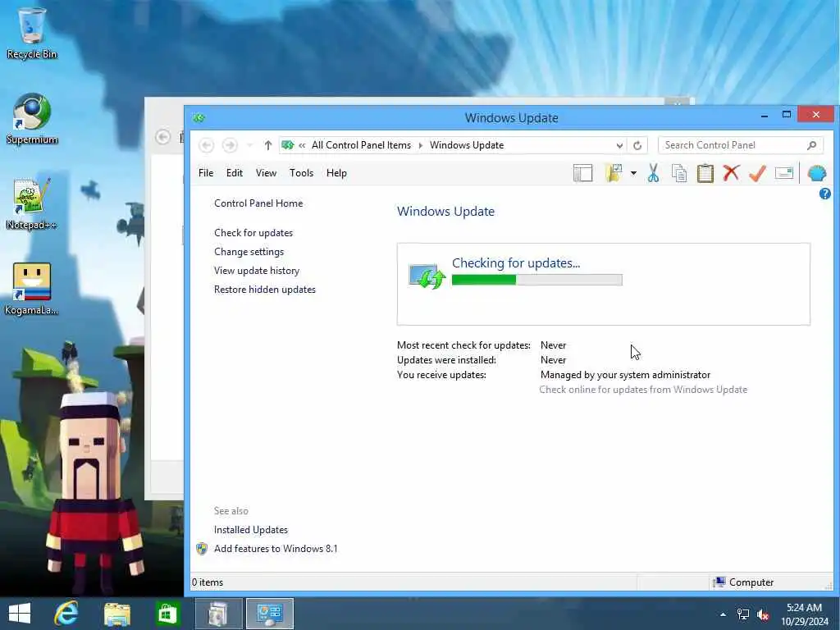Click the taskbar installer window button
This screenshot has width=840, height=630.
pyautogui.click(x=218, y=614)
